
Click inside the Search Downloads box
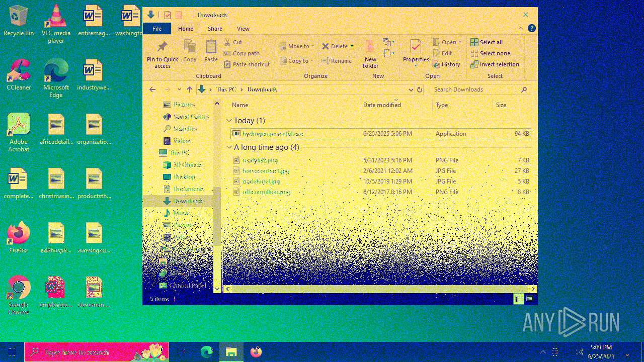(x=480, y=89)
